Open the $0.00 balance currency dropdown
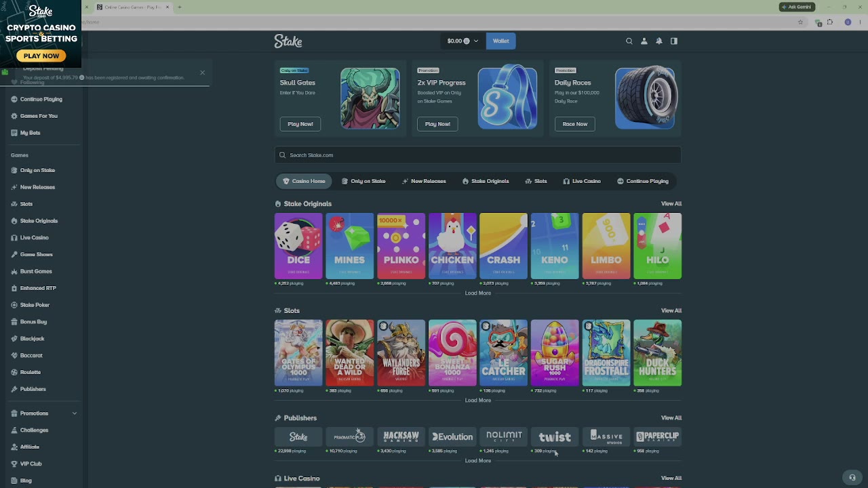Image resolution: width=868 pixels, height=488 pixels. (462, 41)
